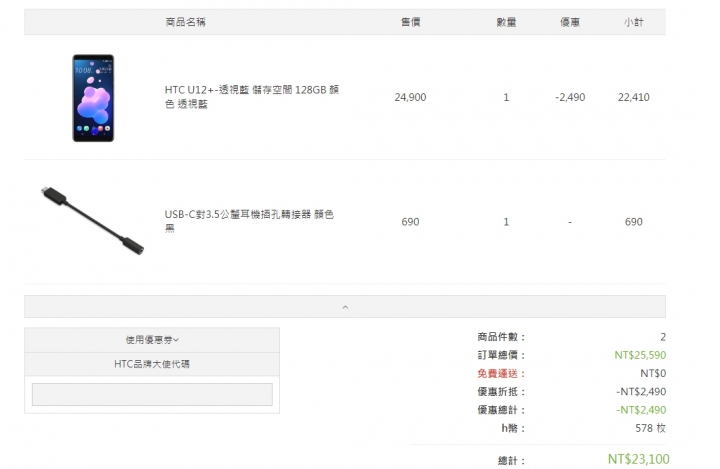Click quantity 1 in HTC U12+ row

(x=506, y=97)
